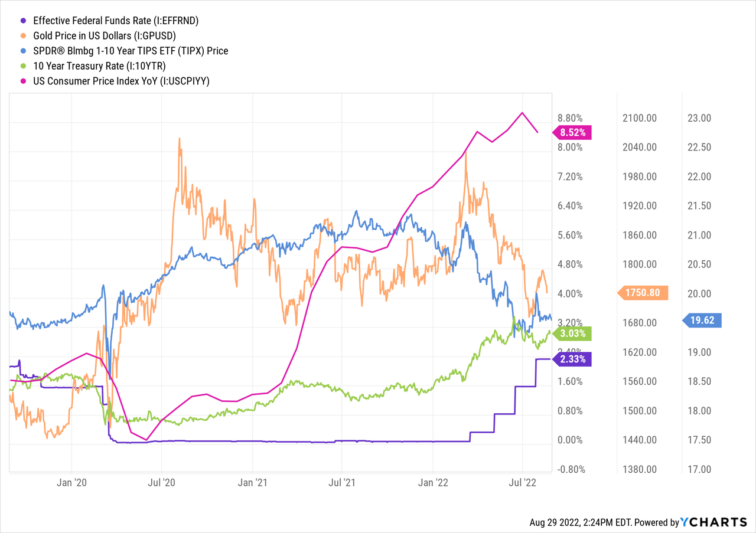This screenshot has width=756, height=533.
Task: Click the 2040.00 gold axis tick
Action: 640,148
